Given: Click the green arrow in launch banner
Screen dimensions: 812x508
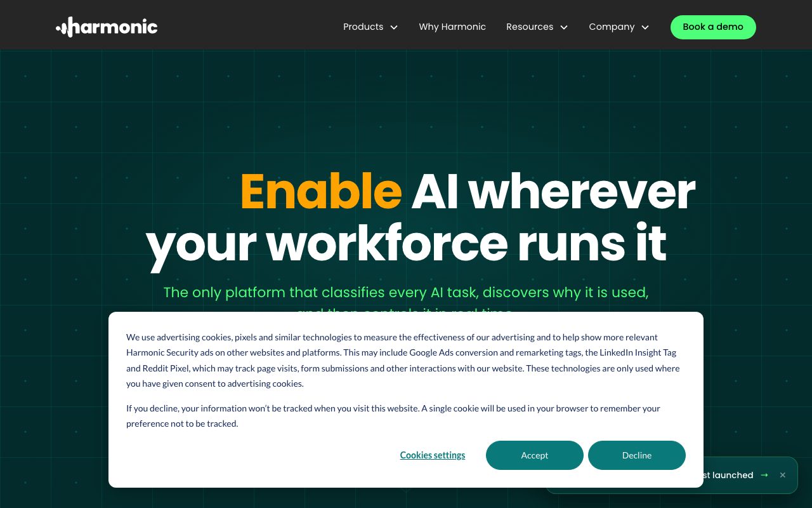Looking at the screenshot, I should point(764,475).
